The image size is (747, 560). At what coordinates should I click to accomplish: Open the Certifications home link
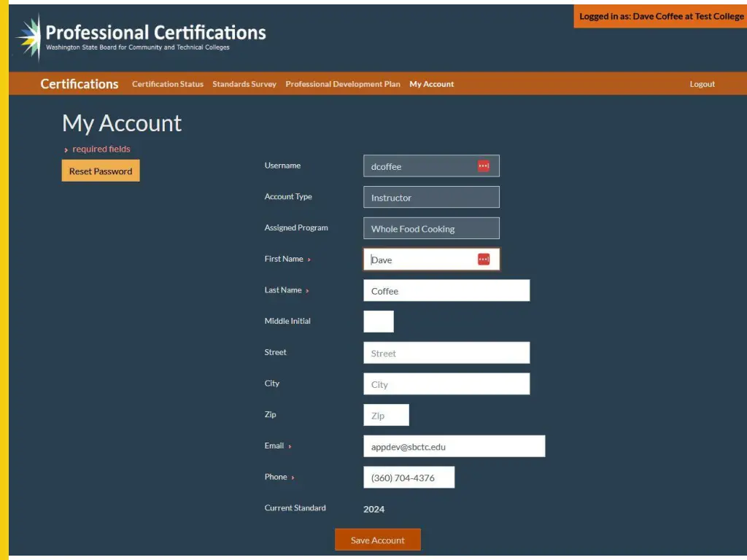coord(79,84)
